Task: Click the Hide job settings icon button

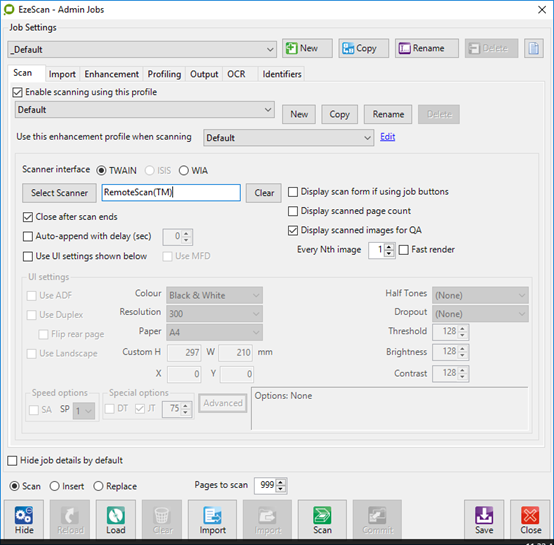Action: tap(24, 519)
